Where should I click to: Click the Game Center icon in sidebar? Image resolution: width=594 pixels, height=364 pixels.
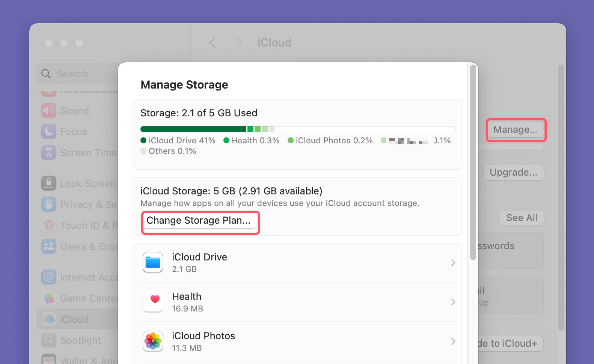coord(48,298)
